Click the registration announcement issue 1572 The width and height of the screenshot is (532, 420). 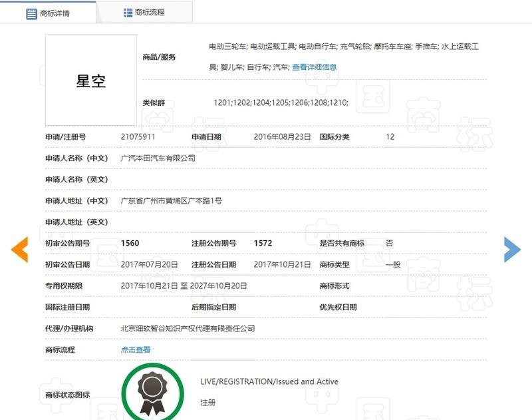[263, 243]
